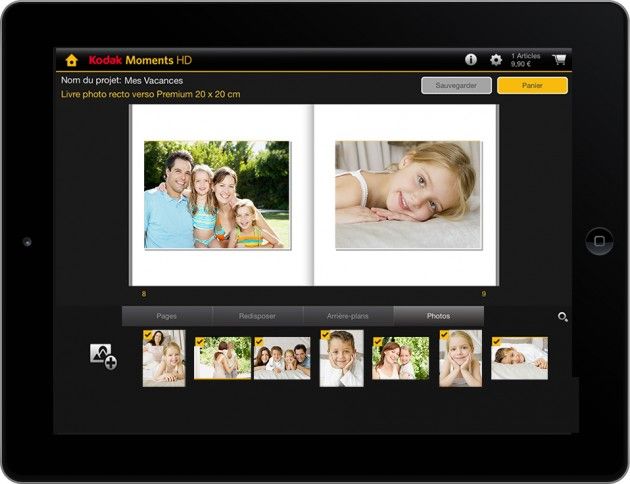The height and width of the screenshot is (484, 630).
Task: Pick the sleeping child thumbnail
Action: [519, 358]
